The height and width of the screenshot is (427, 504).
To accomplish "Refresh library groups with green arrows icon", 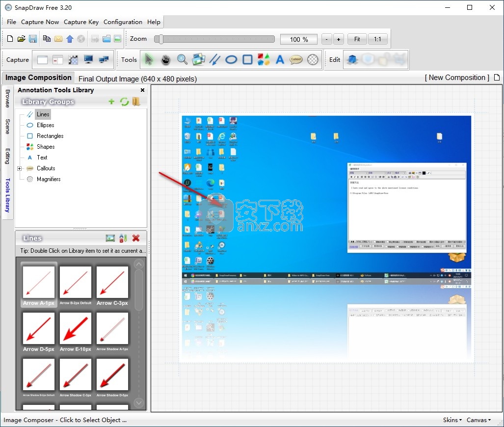I will pos(124,102).
